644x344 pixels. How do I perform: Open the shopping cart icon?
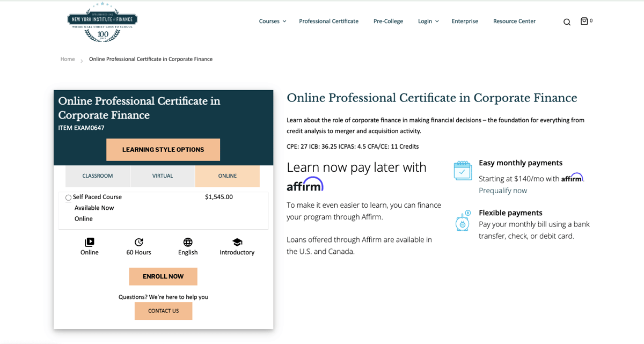coord(584,21)
